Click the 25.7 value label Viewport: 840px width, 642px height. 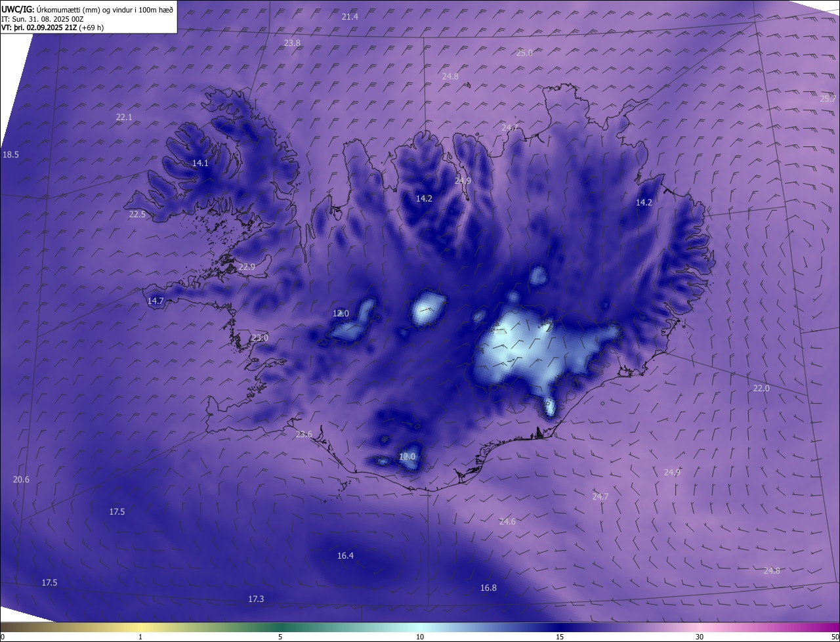click(x=828, y=98)
